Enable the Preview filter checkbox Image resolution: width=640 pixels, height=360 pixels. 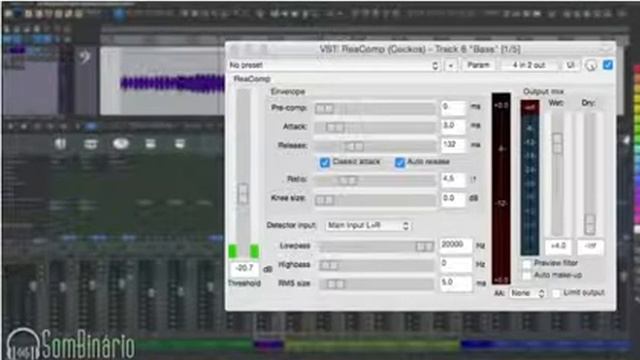[x=527, y=264]
